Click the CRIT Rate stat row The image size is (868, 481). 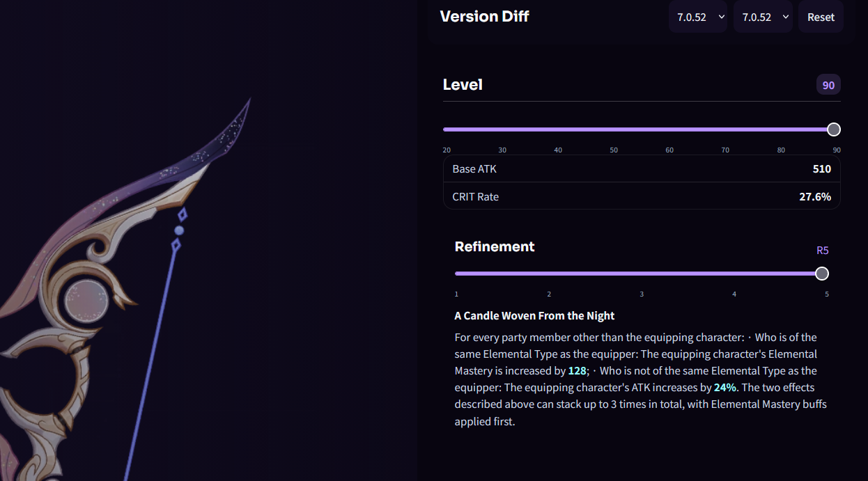tap(642, 196)
